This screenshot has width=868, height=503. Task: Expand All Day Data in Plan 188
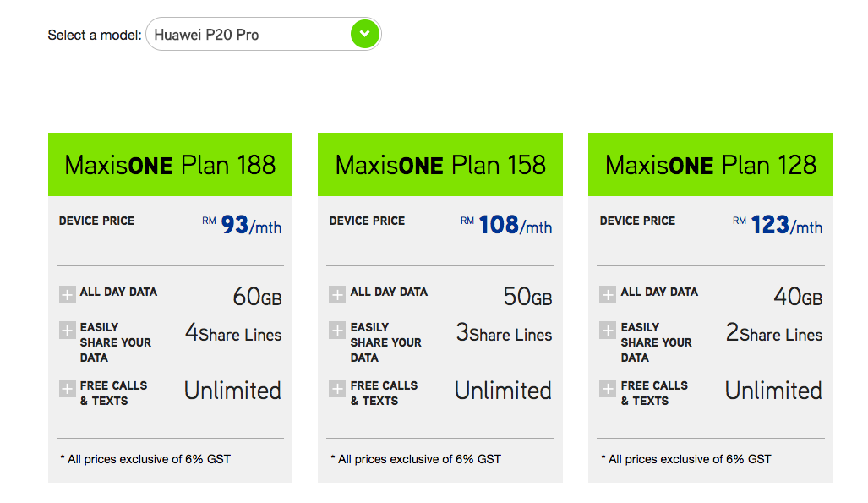pyautogui.click(x=67, y=295)
